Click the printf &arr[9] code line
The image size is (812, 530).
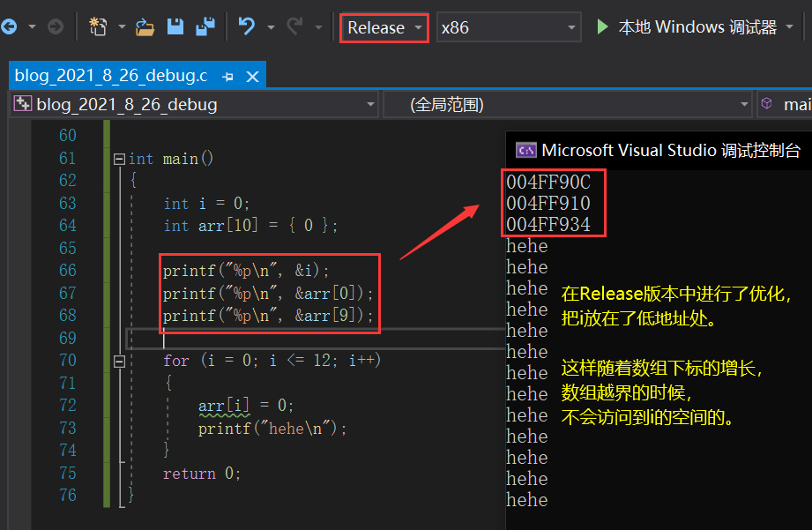[268, 316]
